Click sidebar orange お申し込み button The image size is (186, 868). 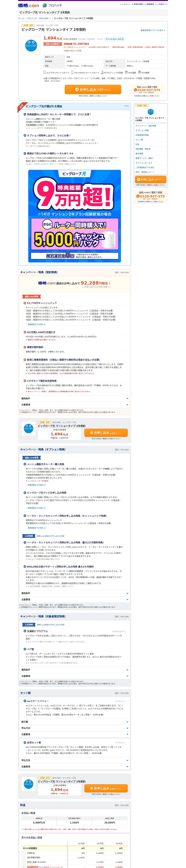coord(151,180)
